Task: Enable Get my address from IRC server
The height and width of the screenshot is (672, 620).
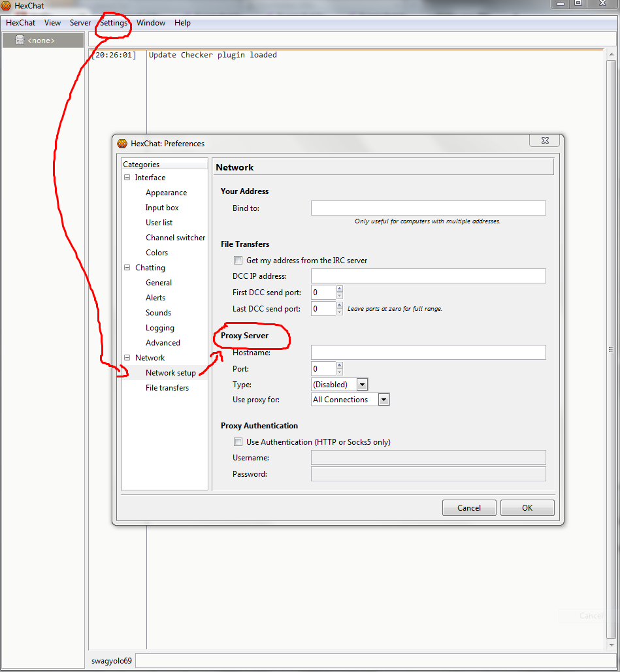Action: point(238,261)
